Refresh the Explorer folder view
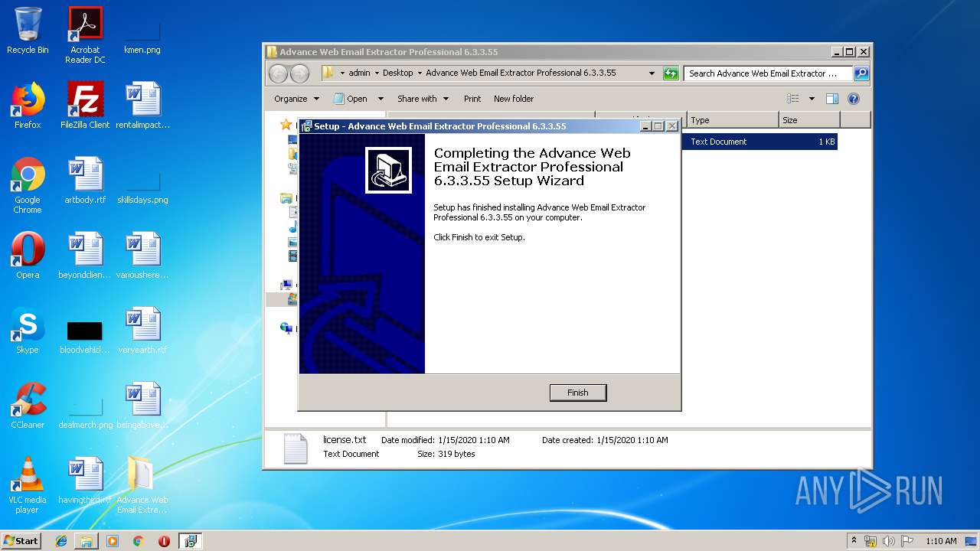 (671, 73)
